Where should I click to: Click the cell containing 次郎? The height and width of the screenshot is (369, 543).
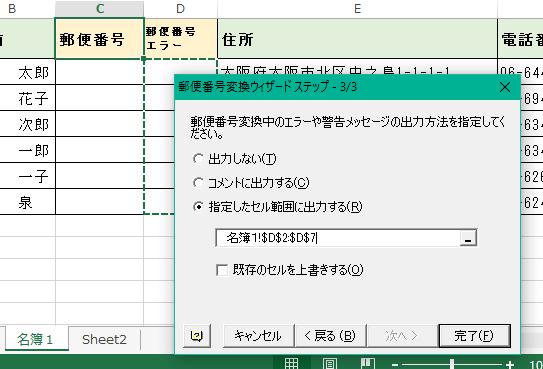[x=27, y=124]
